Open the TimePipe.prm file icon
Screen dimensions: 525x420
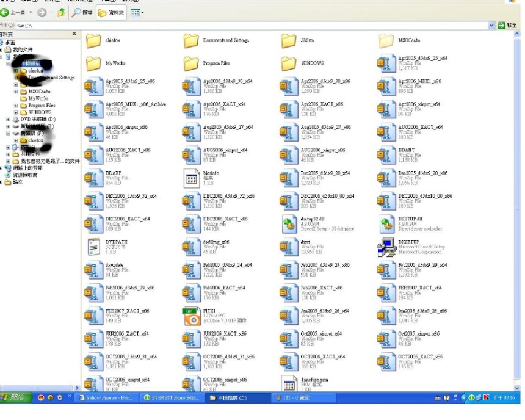[289, 383]
